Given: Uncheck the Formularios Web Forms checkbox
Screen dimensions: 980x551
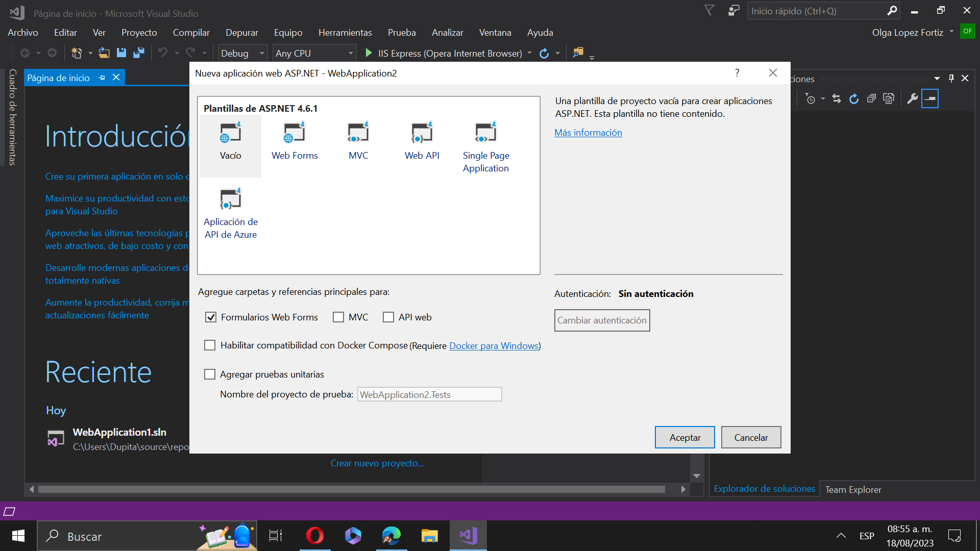Looking at the screenshot, I should (x=210, y=317).
